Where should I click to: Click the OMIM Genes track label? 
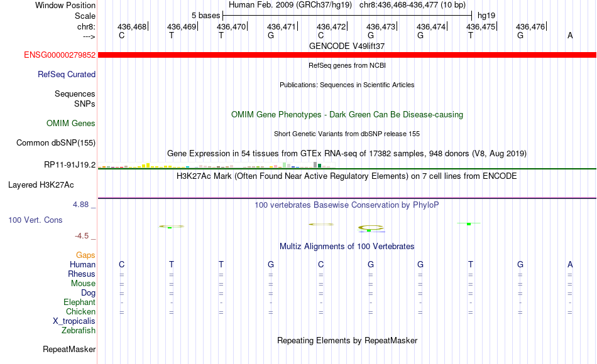(x=71, y=123)
